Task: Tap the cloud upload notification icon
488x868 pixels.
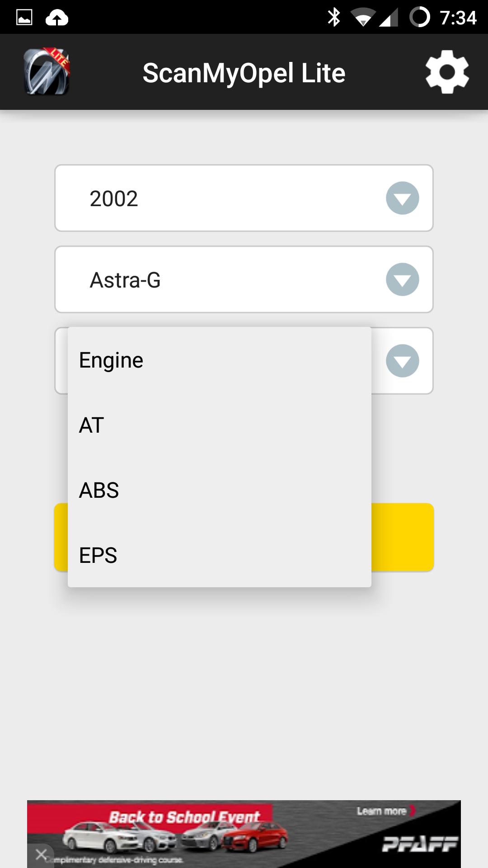Action: 57,18
